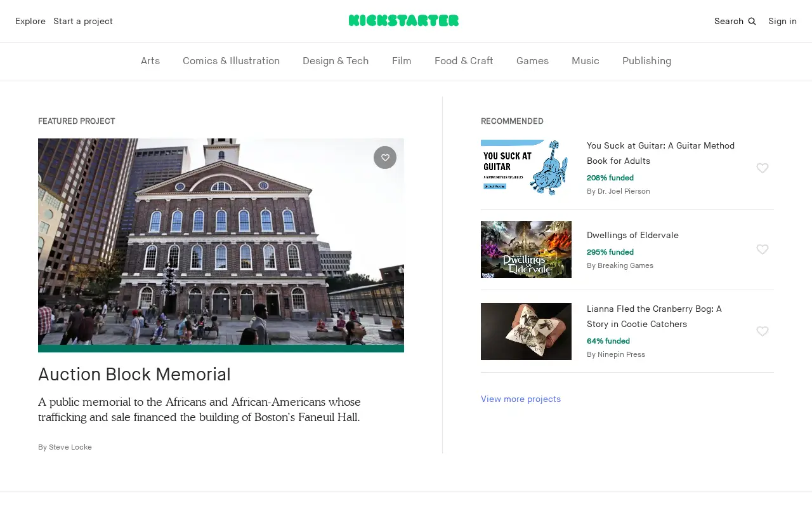Click the By Steve Locke byline
Screen dimensions: 812x508
click(65, 447)
